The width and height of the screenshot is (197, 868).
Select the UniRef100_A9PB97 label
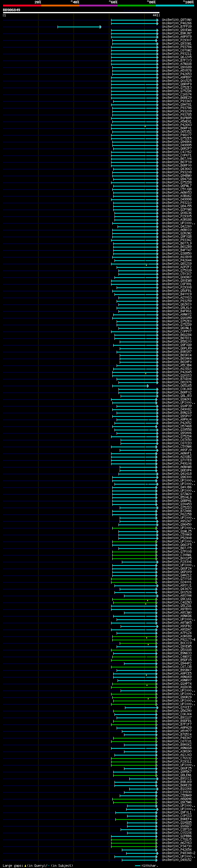pyautogui.click(x=177, y=78)
